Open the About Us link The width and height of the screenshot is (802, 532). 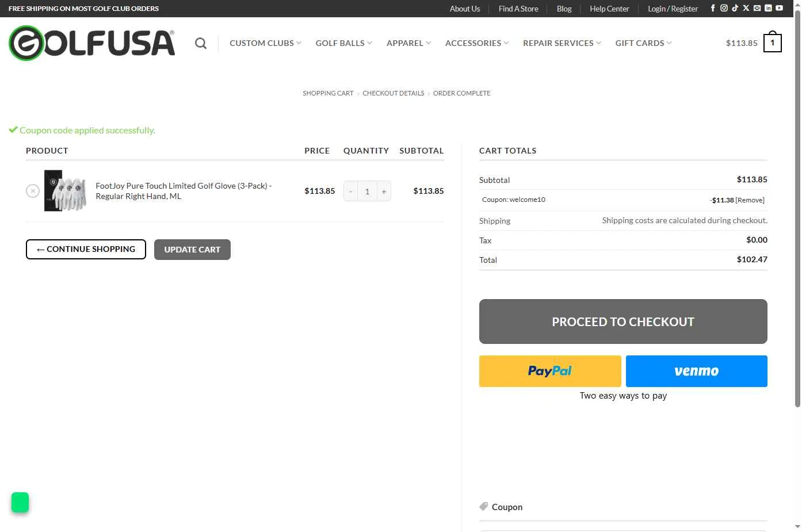pos(465,9)
